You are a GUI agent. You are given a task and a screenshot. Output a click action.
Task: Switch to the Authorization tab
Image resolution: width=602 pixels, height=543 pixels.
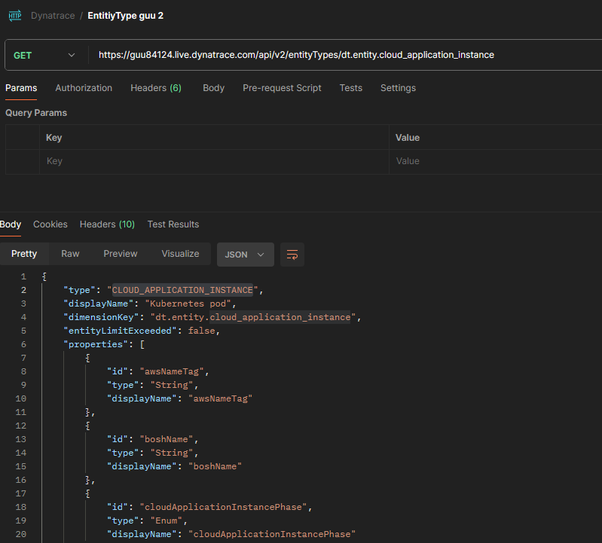83,88
